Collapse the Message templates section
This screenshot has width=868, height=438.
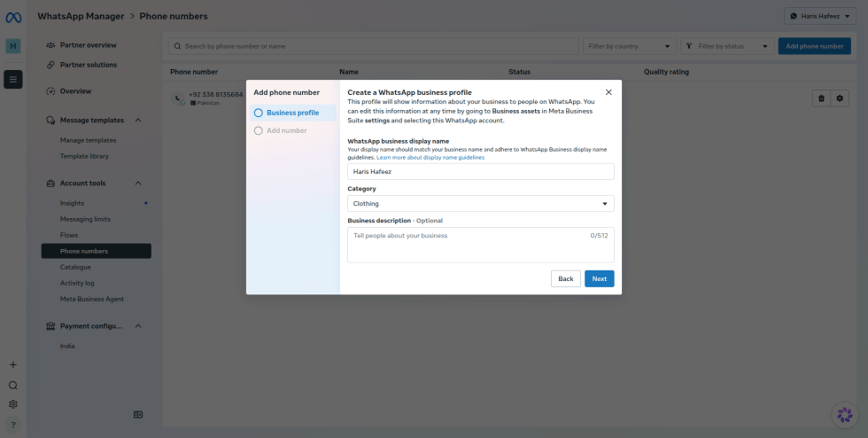[x=138, y=121]
